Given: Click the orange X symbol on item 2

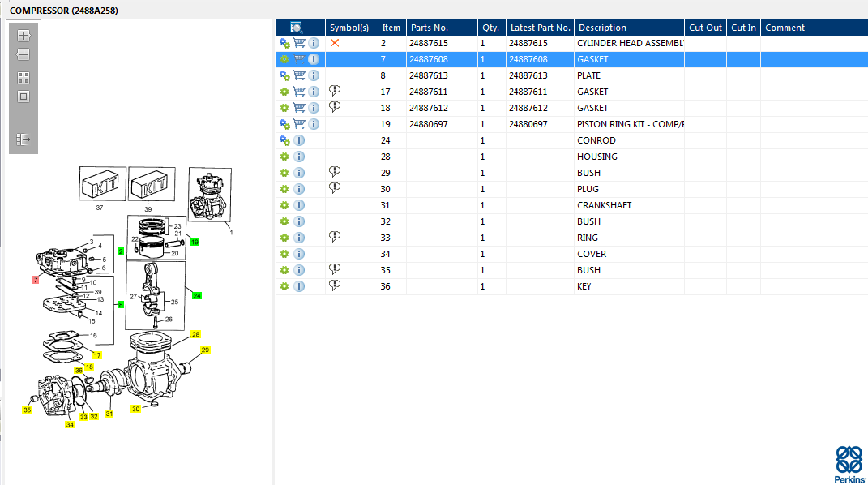Looking at the screenshot, I should click(x=335, y=43).
